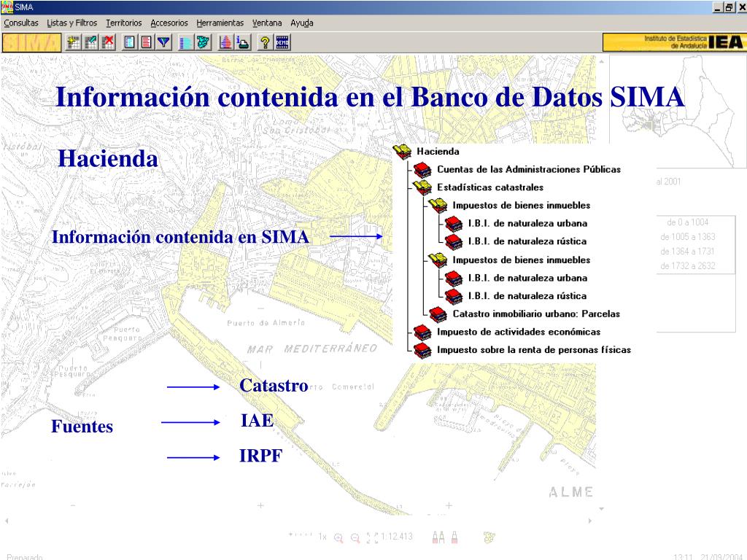Collapse the Estadísticas catastrales folder icon

pyautogui.click(x=422, y=187)
